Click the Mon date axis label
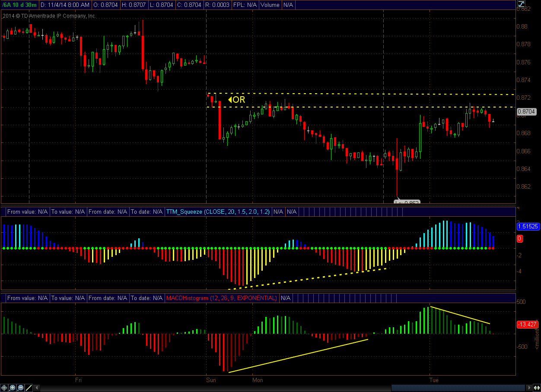 [258, 380]
